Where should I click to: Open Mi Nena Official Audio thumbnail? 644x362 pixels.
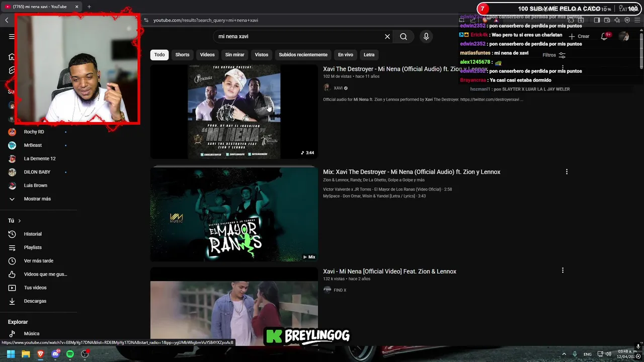point(234,112)
